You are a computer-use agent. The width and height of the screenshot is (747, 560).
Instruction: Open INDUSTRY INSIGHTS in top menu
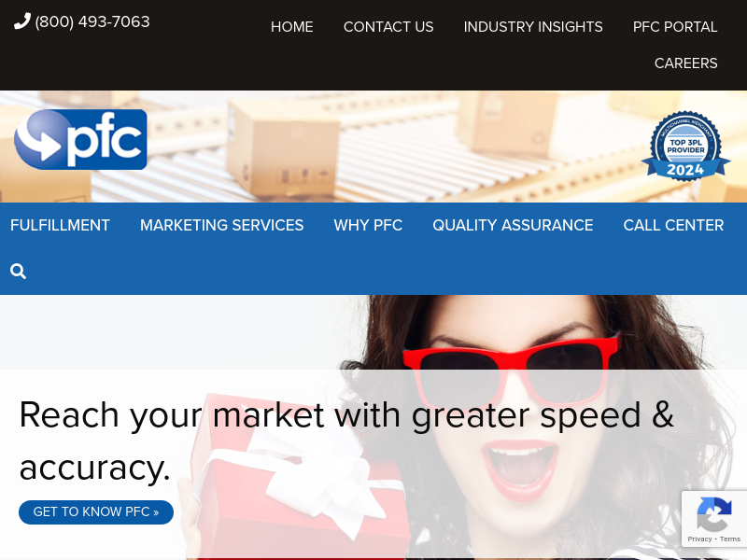[x=533, y=27]
